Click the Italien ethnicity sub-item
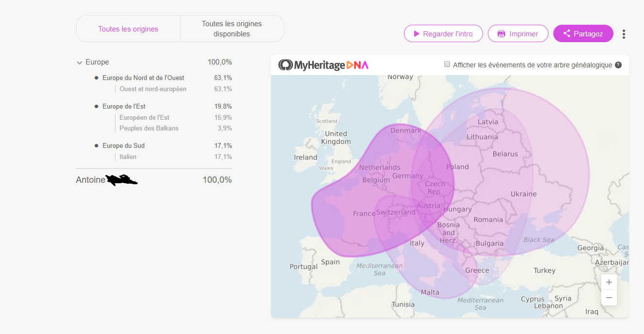This screenshot has height=334, width=644. [x=128, y=157]
